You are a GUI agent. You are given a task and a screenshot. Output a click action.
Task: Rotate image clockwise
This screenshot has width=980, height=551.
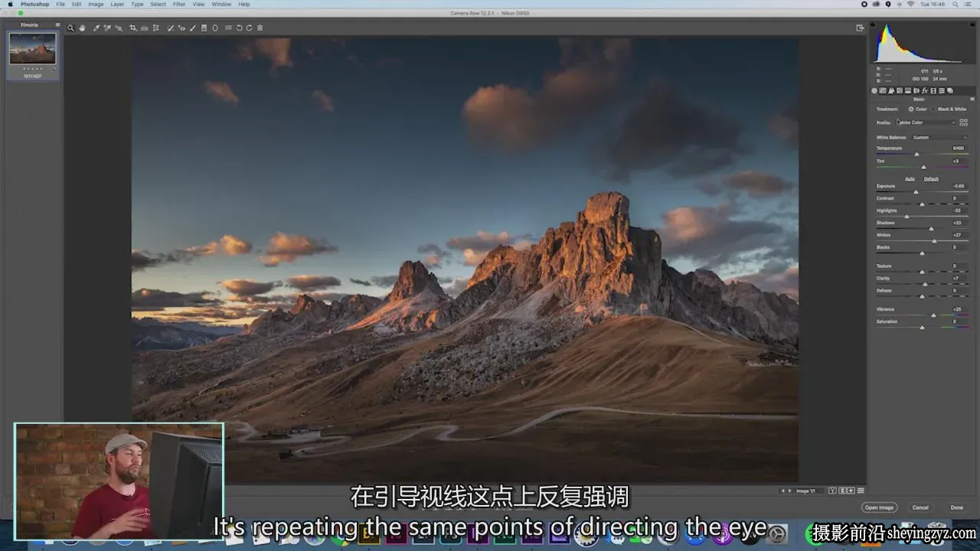pos(250,28)
